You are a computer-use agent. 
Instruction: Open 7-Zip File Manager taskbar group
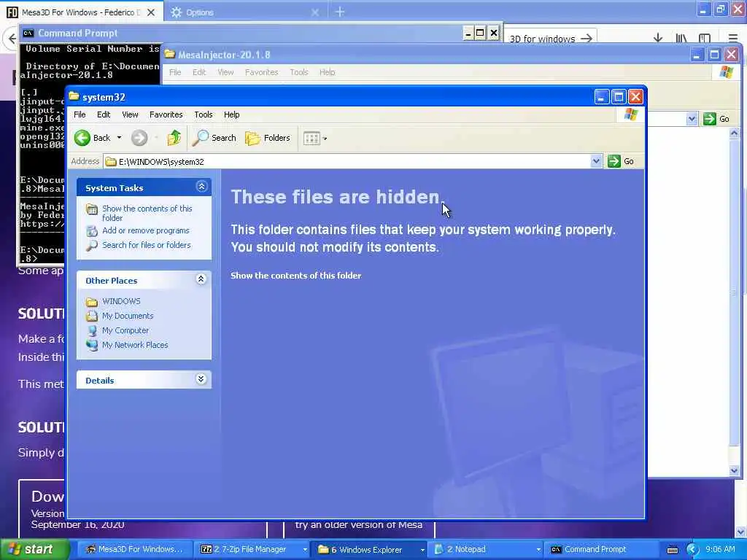click(x=252, y=550)
